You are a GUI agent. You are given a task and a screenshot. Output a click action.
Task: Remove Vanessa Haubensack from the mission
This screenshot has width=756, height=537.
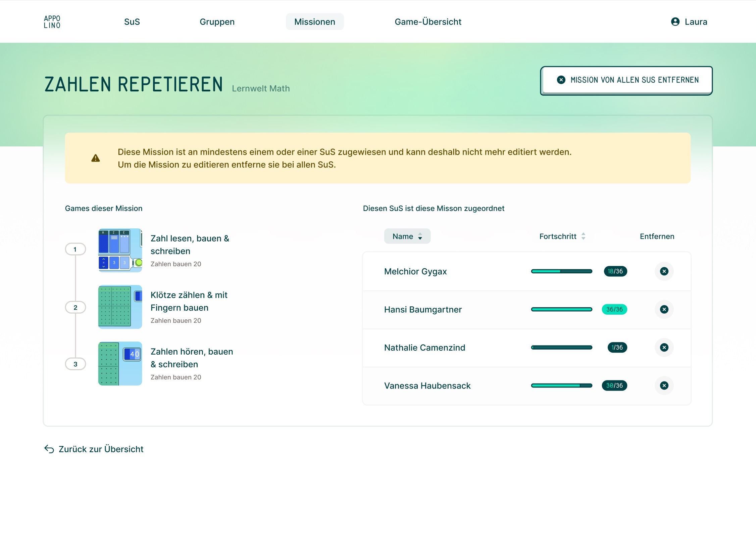coord(664,386)
